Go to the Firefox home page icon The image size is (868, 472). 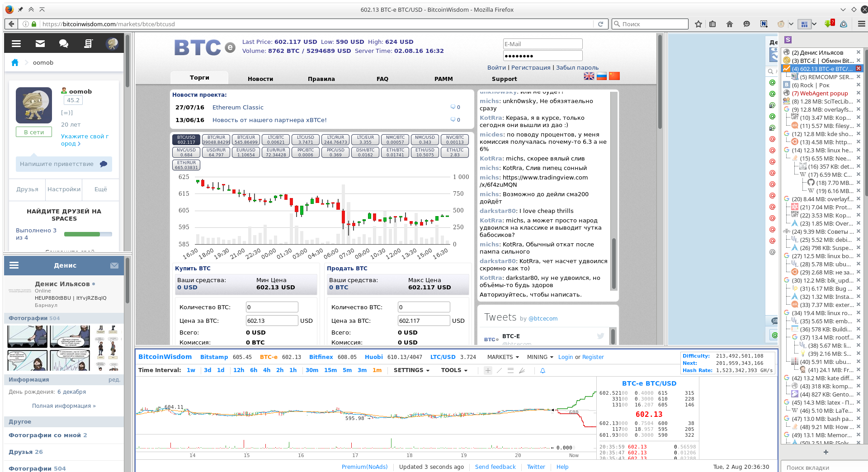coord(730,24)
